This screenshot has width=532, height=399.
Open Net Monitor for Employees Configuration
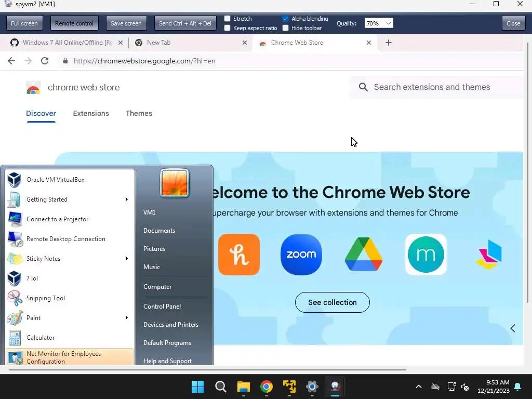point(70,357)
